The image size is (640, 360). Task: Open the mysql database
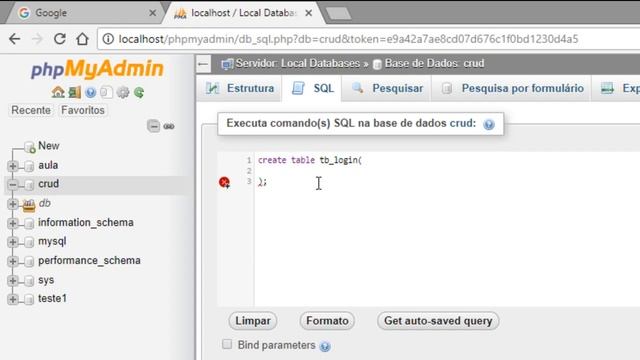(x=52, y=242)
